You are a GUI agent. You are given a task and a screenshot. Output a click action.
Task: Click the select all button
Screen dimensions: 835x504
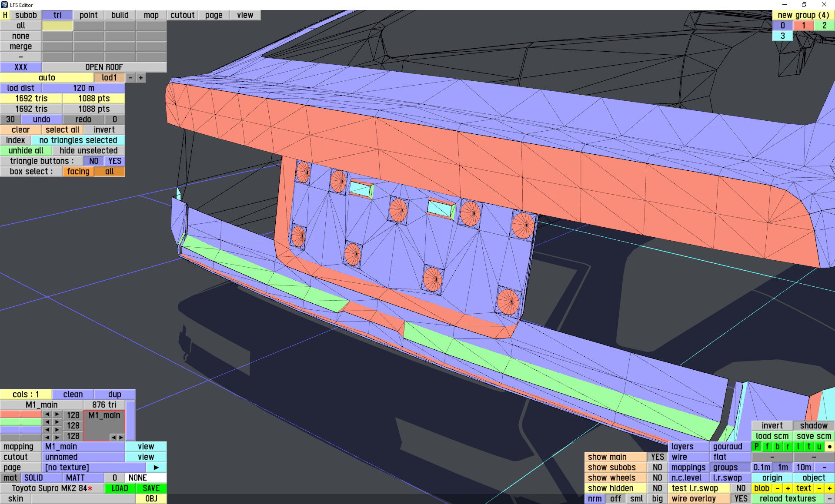click(x=62, y=130)
